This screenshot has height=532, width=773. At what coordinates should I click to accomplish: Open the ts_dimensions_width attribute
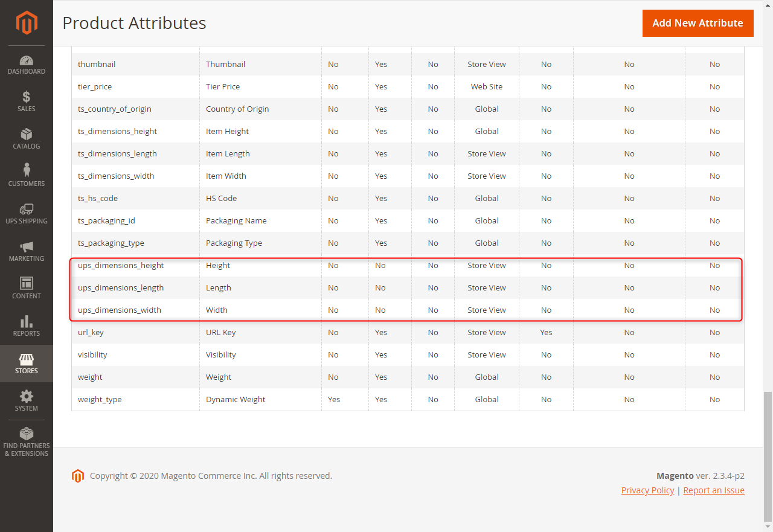(x=116, y=176)
